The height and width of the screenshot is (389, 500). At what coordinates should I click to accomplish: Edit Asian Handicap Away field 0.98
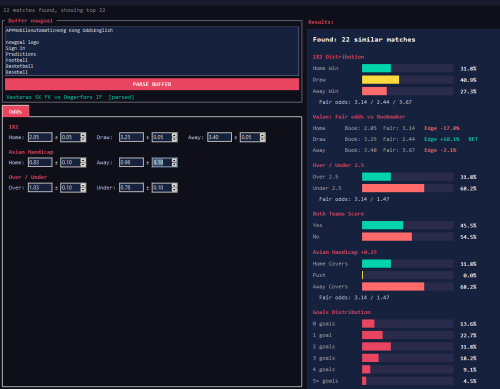coord(131,162)
